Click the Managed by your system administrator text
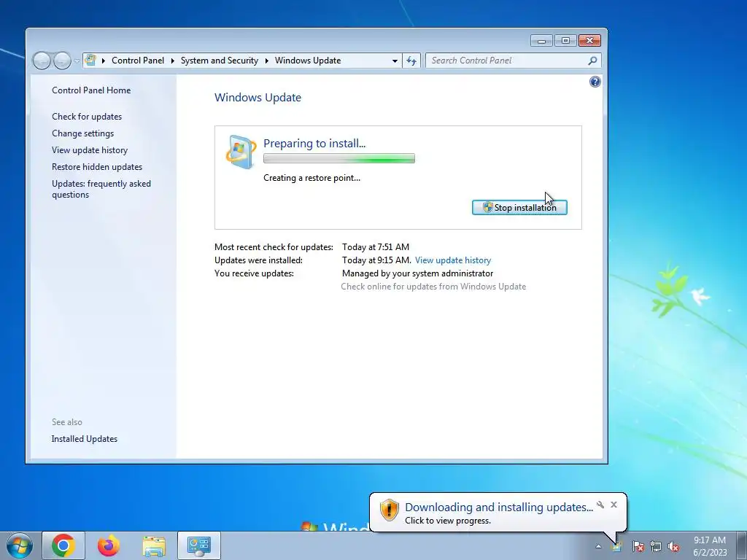The width and height of the screenshot is (747, 560). pos(417,274)
